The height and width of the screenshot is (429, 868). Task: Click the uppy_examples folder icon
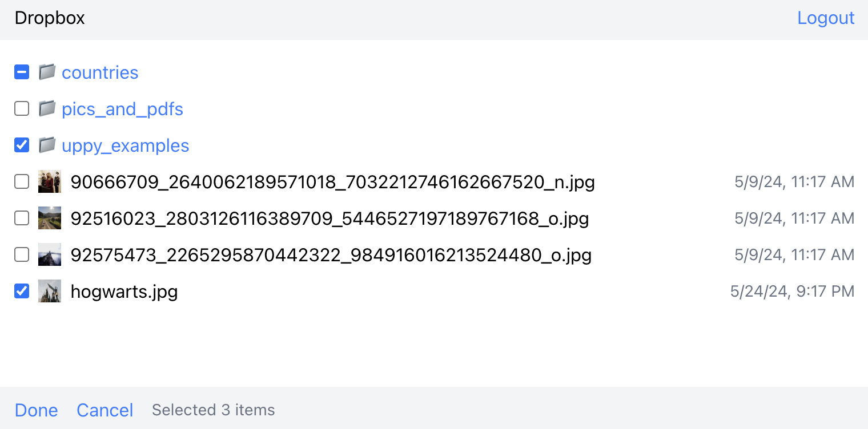coord(47,145)
